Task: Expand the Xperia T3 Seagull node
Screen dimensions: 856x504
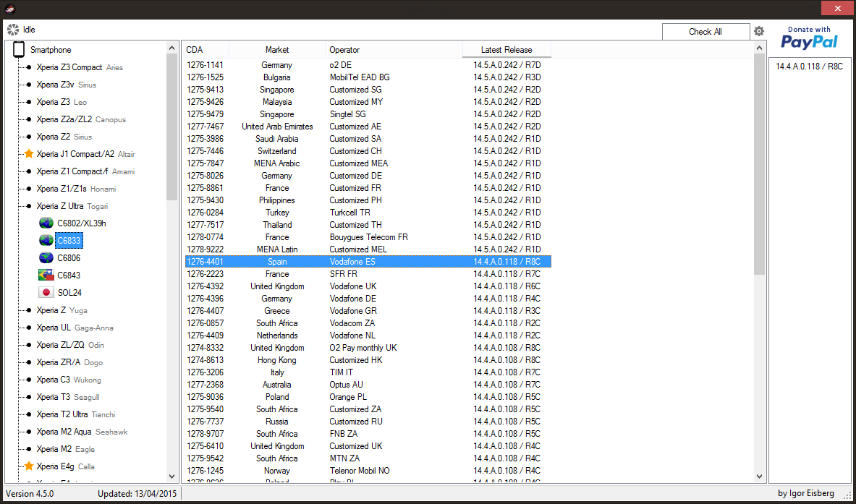Action: 27,397
